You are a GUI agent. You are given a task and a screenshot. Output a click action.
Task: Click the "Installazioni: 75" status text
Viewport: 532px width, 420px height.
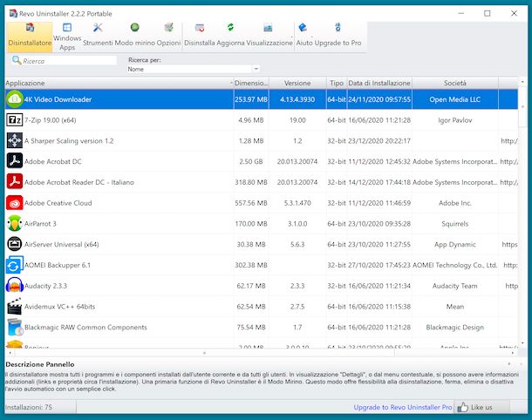click(29, 407)
